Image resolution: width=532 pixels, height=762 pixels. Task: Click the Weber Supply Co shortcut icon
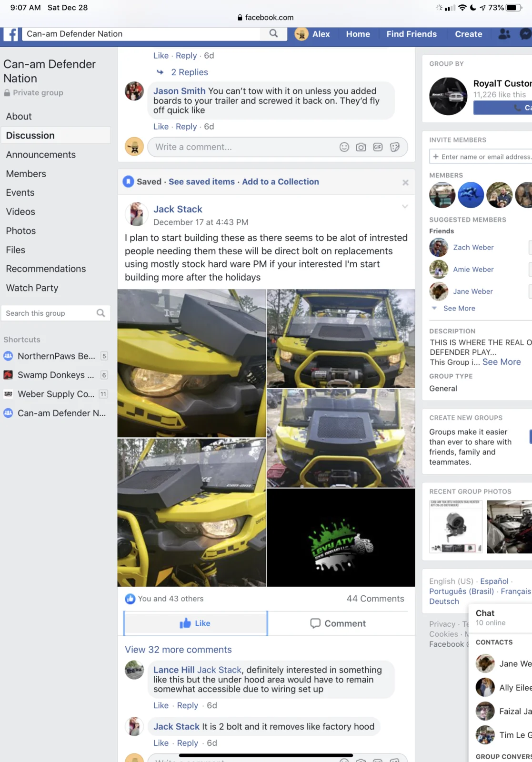tap(8, 394)
